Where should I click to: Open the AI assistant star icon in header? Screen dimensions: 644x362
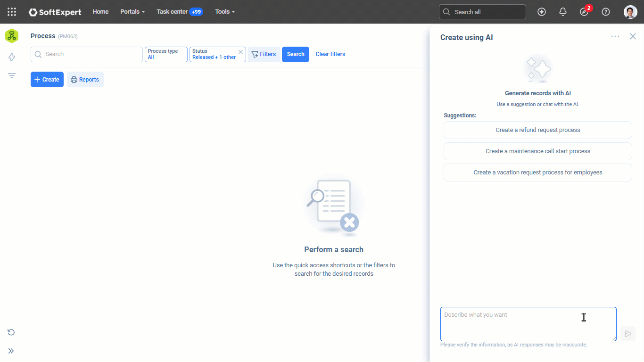coord(542,12)
